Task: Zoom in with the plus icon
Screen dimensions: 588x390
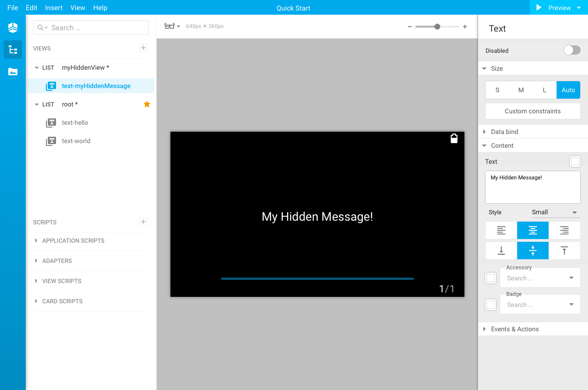Action: click(x=465, y=27)
